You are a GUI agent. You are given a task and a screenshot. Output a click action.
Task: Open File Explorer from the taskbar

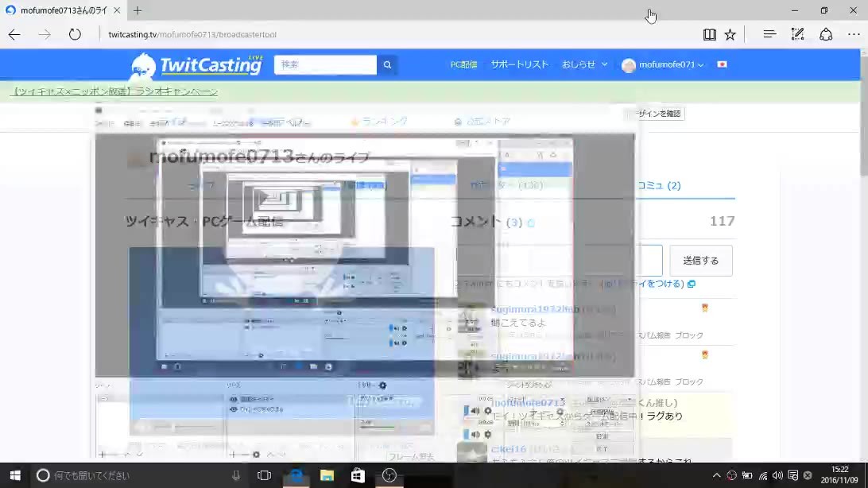click(x=327, y=475)
